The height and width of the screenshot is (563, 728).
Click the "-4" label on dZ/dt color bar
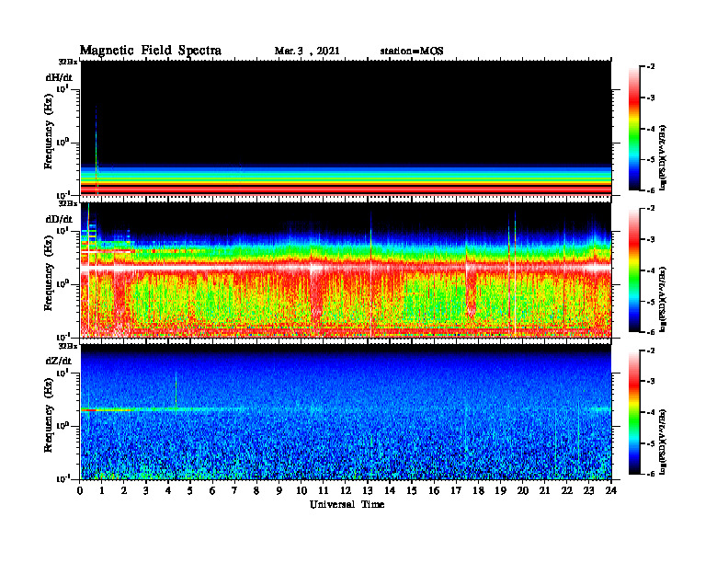pos(651,412)
